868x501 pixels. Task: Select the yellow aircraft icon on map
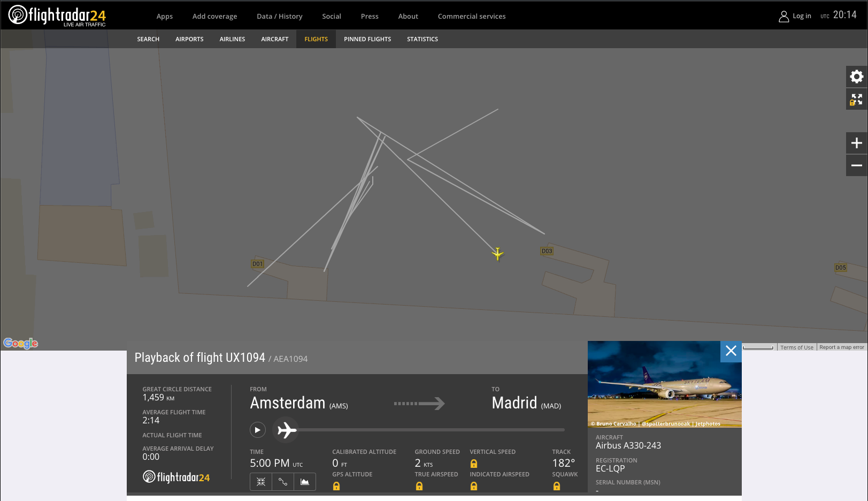click(x=497, y=254)
